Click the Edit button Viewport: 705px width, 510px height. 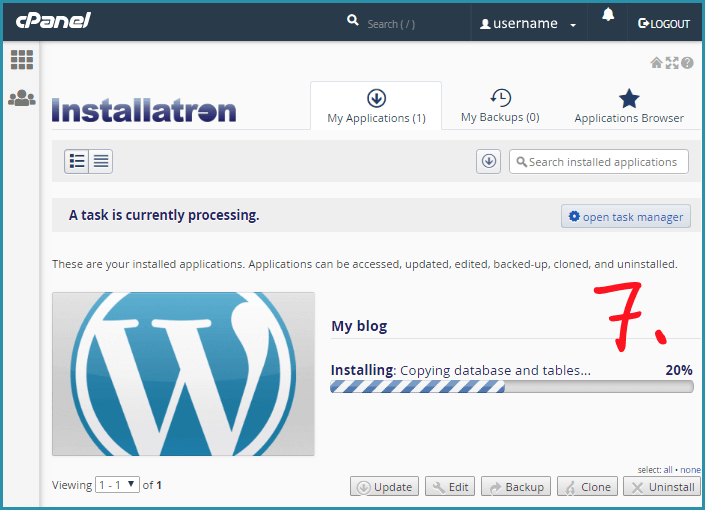pyautogui.click(x=450, y=487)
